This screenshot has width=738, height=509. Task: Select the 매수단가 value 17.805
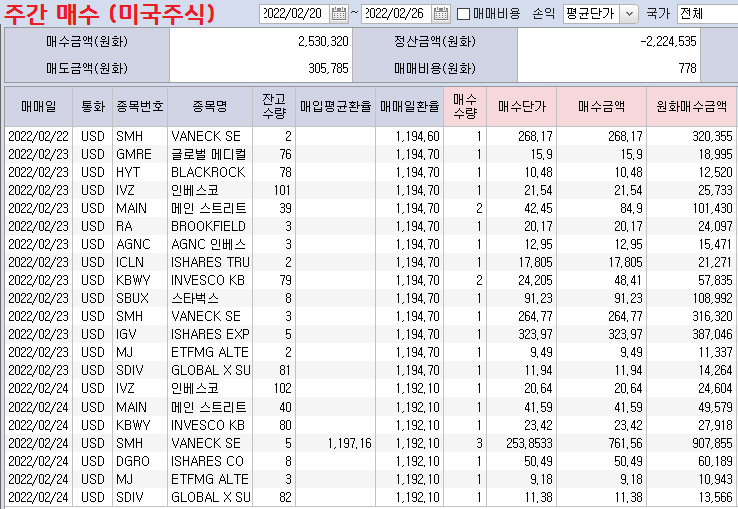521,262
